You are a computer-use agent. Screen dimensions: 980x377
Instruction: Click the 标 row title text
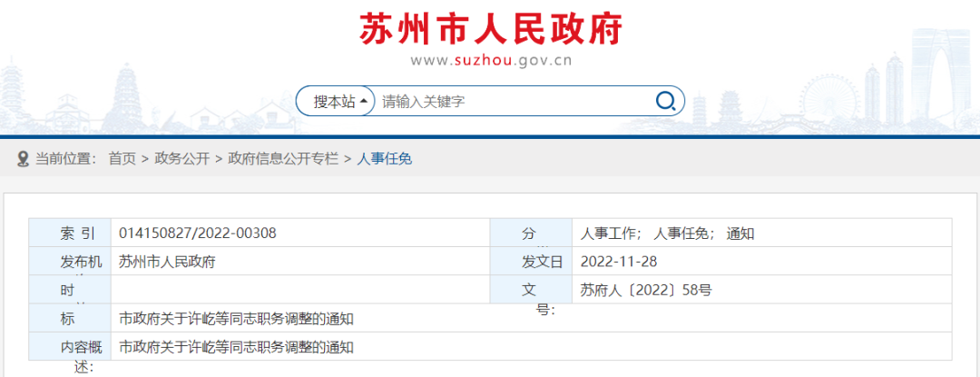(x=236, y=319)
